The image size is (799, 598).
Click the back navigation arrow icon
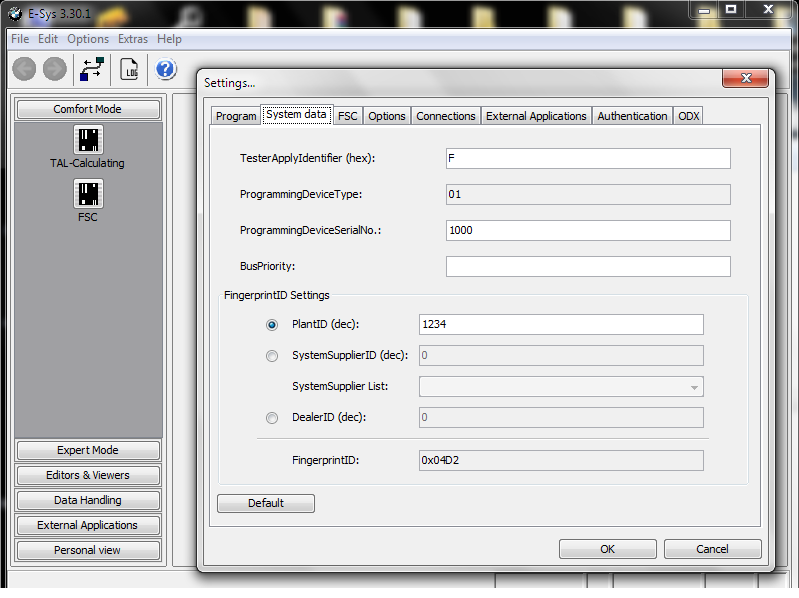pyautogui.click(x=25, y=69)
